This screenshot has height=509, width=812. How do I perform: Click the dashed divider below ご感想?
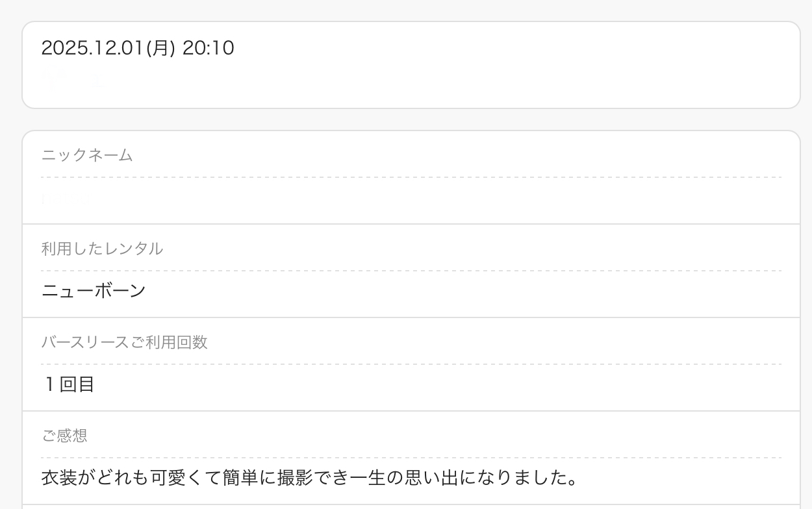point(411,458)
